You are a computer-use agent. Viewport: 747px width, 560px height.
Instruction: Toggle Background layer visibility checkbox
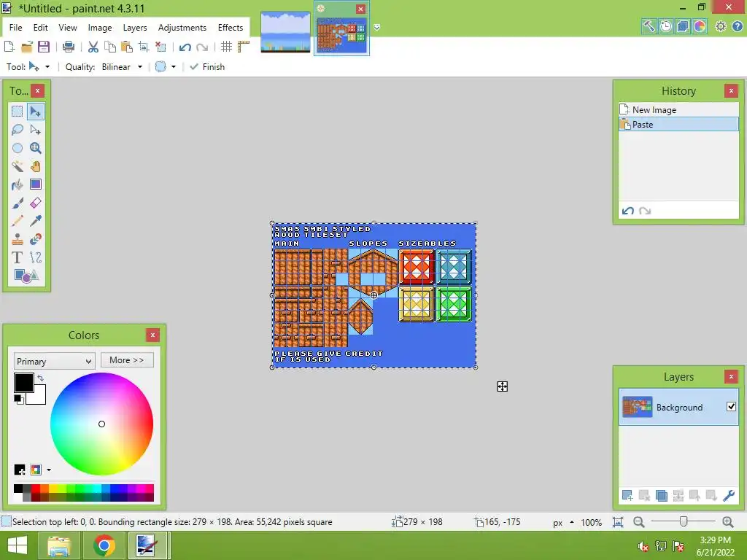(x=731, y=407)
